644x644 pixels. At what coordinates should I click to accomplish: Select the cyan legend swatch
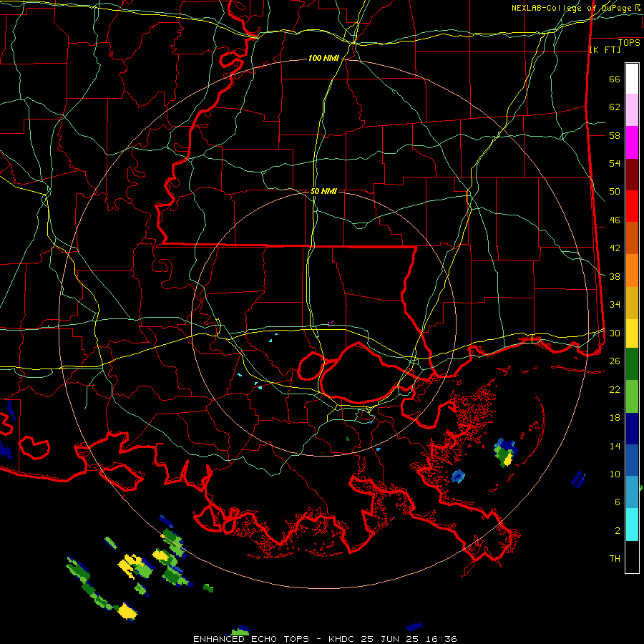tap(632, 525)
